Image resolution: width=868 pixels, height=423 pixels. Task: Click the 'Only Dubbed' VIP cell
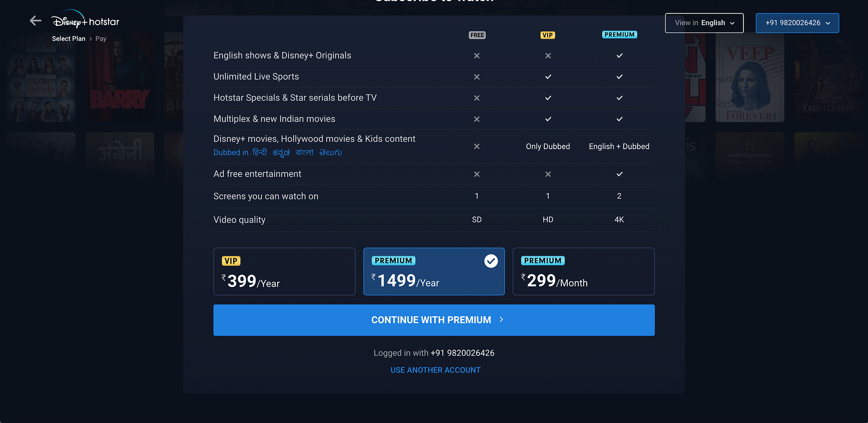point(548,147)
